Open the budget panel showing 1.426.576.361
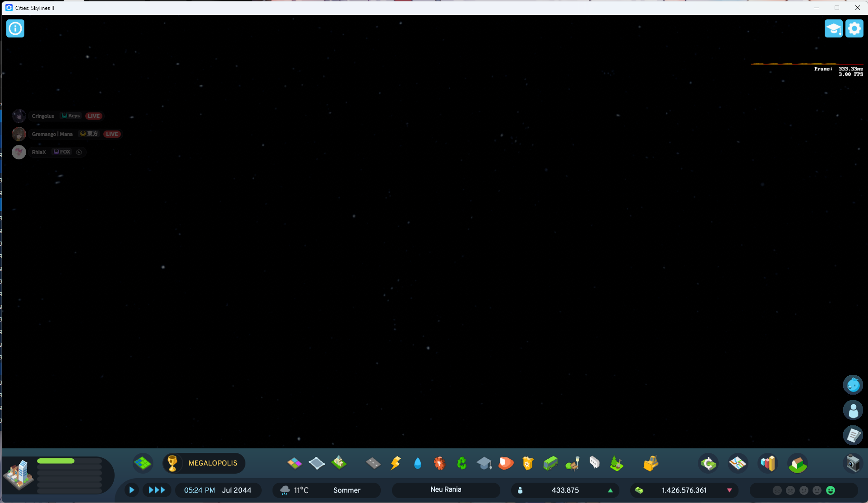Screen dimensions: 868x503 [x=684, y=490]
